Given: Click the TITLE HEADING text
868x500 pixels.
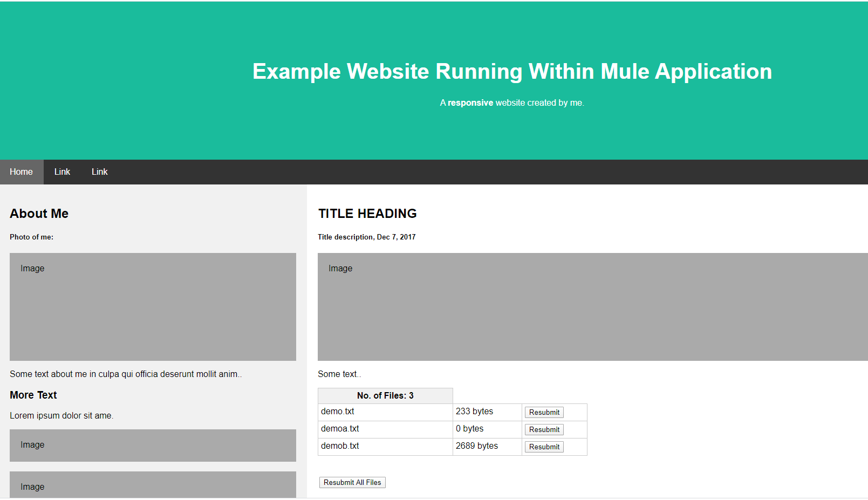Looking at the screenshot, I should 367,214.
